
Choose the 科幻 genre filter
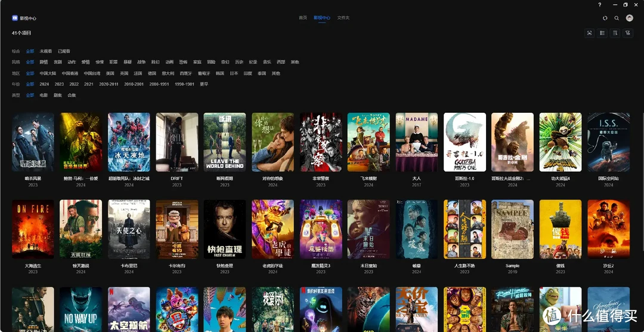(x=155, y=62)
